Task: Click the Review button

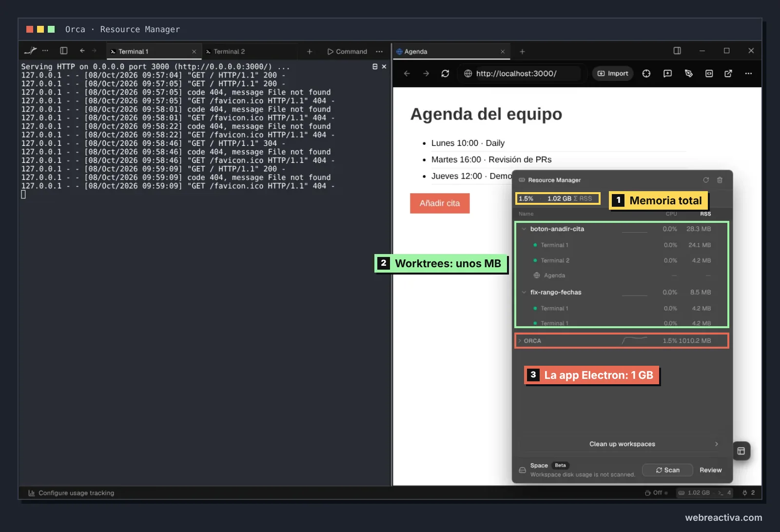Action: tap(710, 470)
